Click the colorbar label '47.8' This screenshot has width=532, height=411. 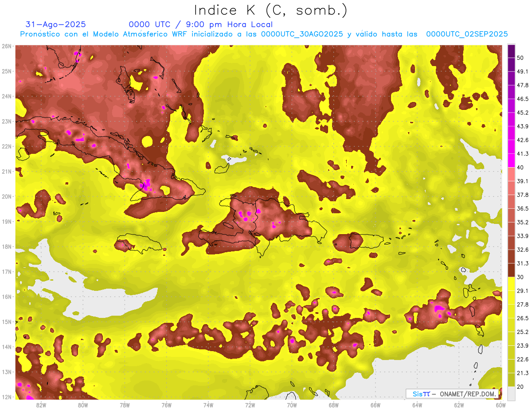(523, 85)
